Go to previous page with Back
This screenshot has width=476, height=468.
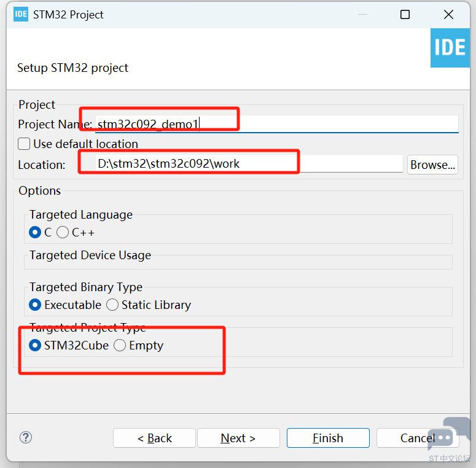154,438
